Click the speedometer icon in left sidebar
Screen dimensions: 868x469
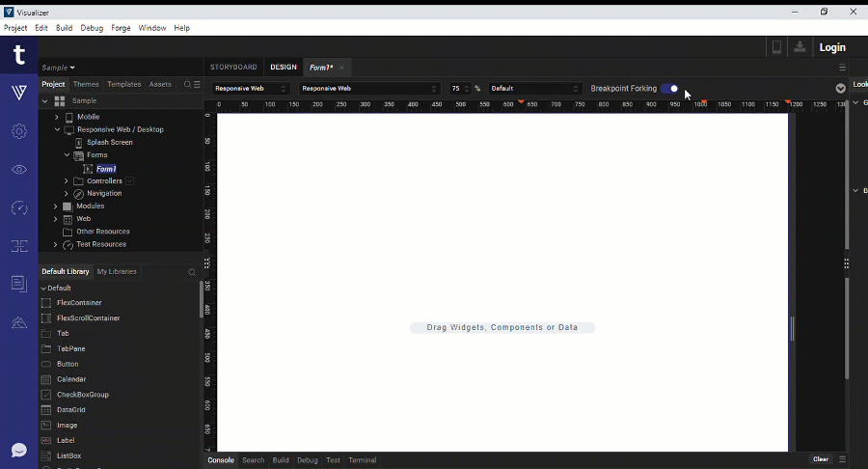tap(19, 208)
